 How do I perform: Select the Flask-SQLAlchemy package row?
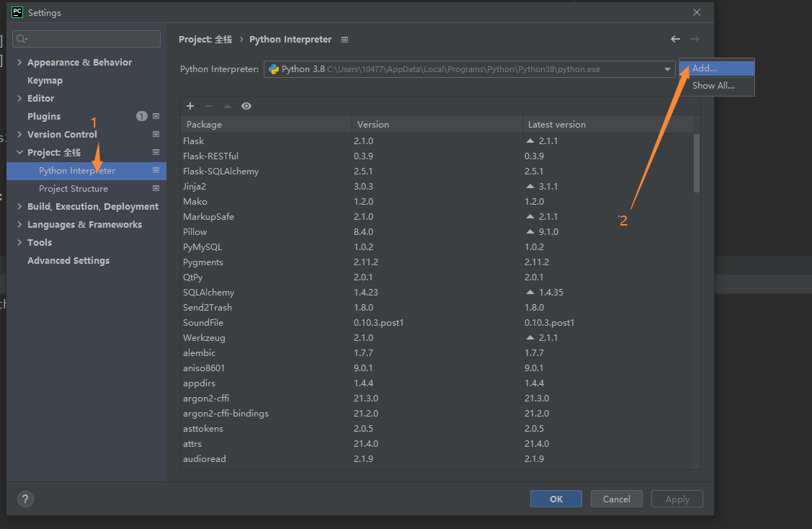coord(437,171)
